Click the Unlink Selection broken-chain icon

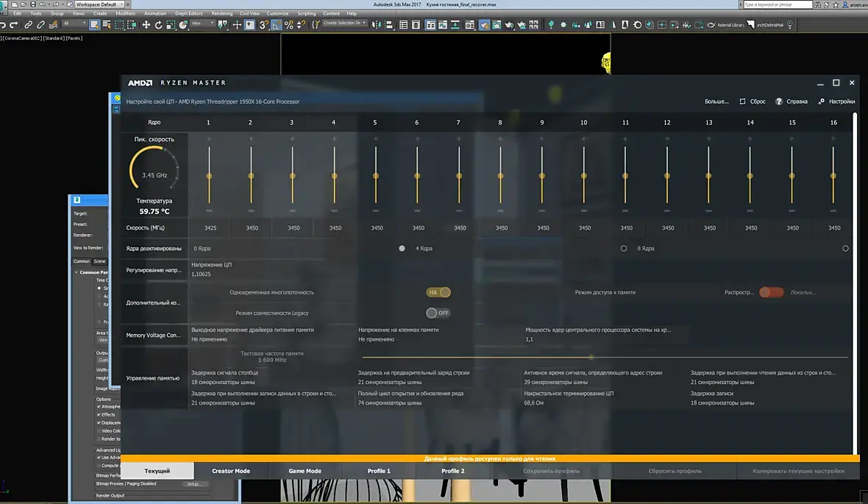click(40, 25)
